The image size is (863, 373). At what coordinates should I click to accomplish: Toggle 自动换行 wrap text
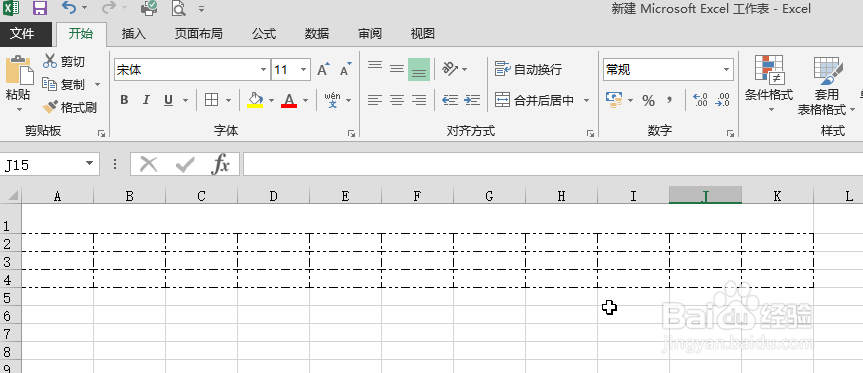pos(528,69)
